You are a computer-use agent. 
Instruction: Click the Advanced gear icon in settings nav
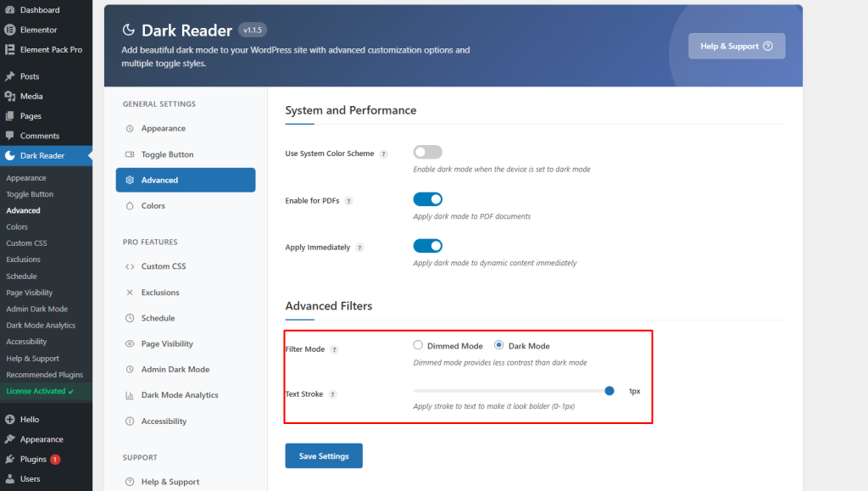click(x=130, y=180)
